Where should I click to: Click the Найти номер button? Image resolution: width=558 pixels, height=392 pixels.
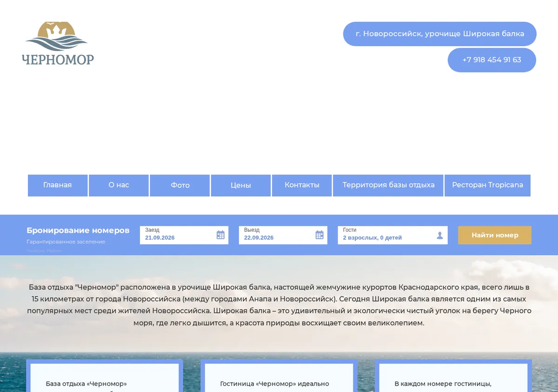pyautogui.click(x=495, y=235)
